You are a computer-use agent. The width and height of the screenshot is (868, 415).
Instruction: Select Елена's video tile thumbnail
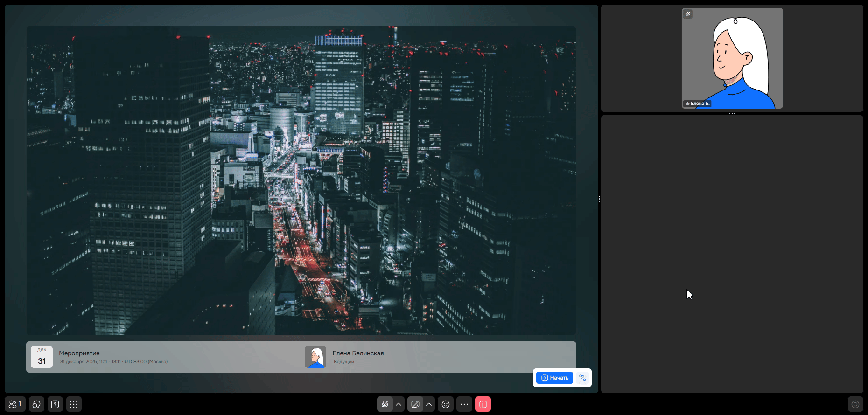coord(732,58)
